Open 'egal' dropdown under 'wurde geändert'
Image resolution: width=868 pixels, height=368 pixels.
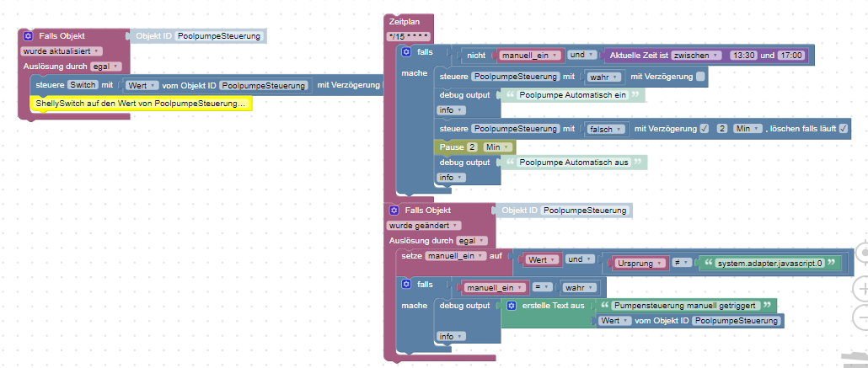coord(472,241)
